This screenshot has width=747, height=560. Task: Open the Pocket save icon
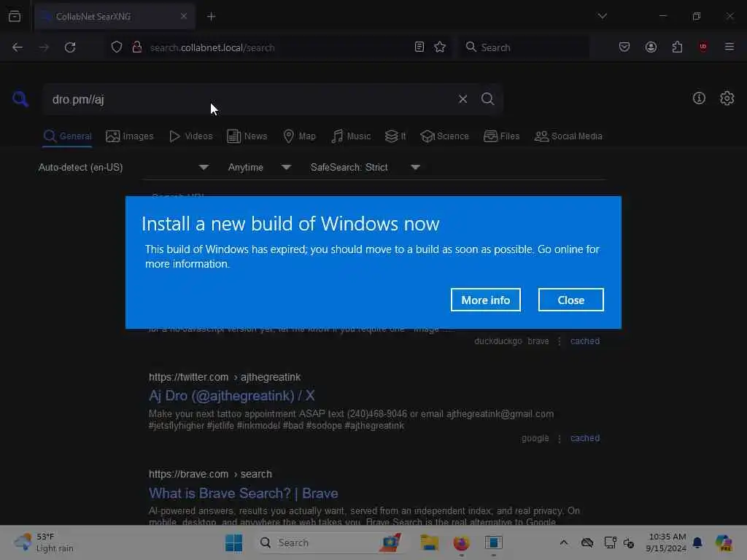pos(624,47)
